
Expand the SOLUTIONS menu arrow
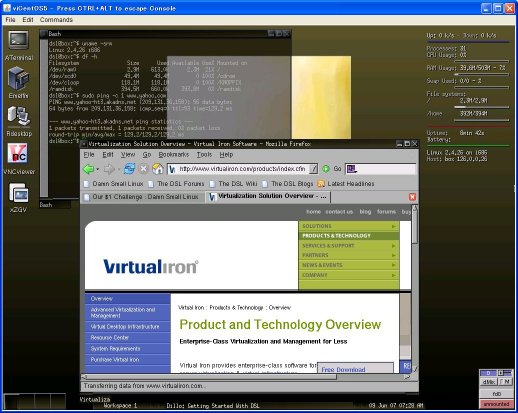click(394, 226)
